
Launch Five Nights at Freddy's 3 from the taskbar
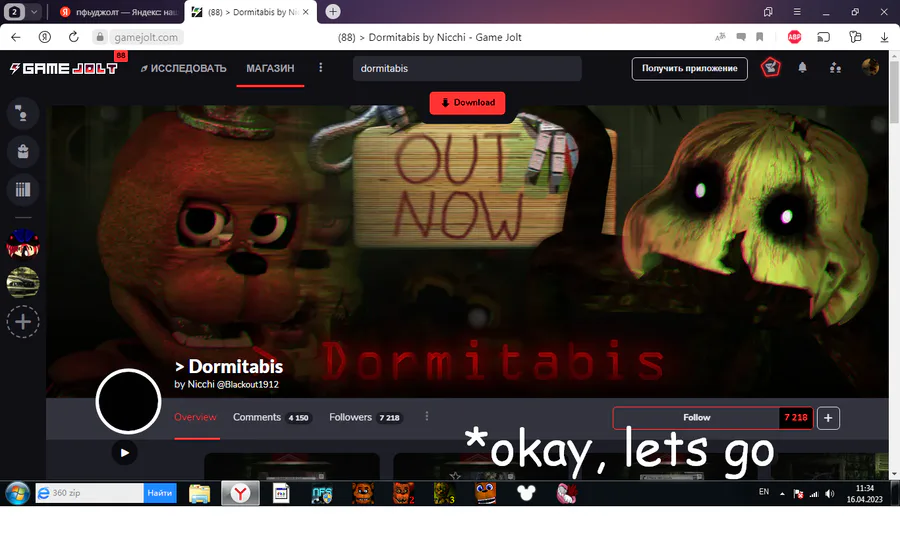pyautogui.click(x=444, y=493)
